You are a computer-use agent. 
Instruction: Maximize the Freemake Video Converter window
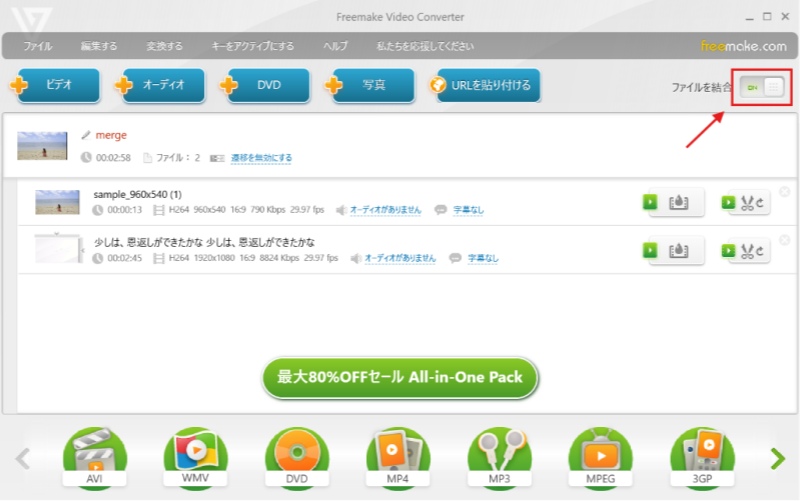coord(767,17)
